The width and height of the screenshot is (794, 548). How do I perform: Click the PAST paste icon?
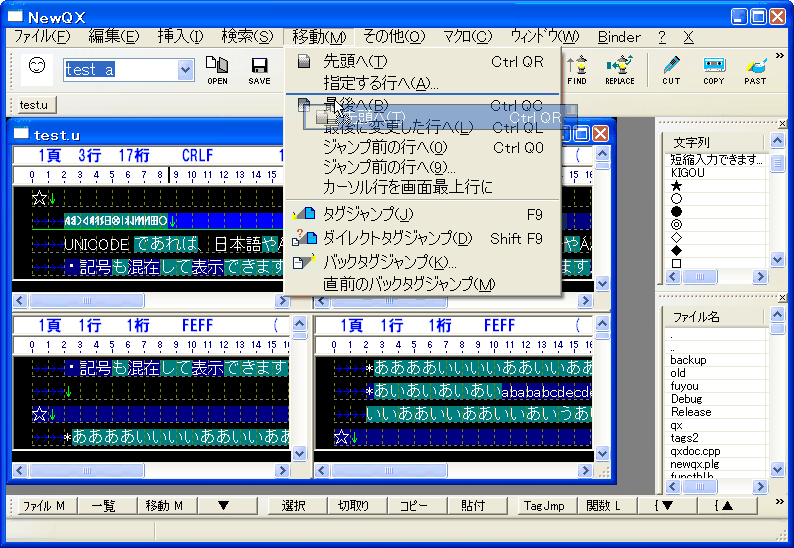[755, 70]
